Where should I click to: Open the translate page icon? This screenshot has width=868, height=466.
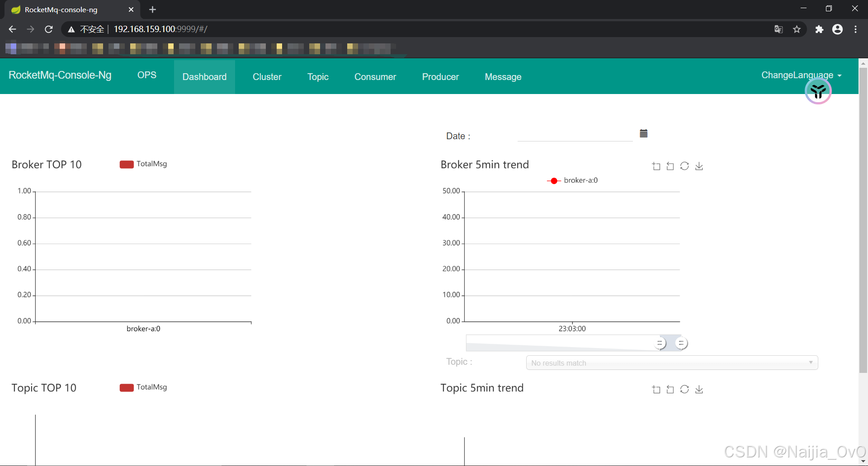click(x=778, y=29)
